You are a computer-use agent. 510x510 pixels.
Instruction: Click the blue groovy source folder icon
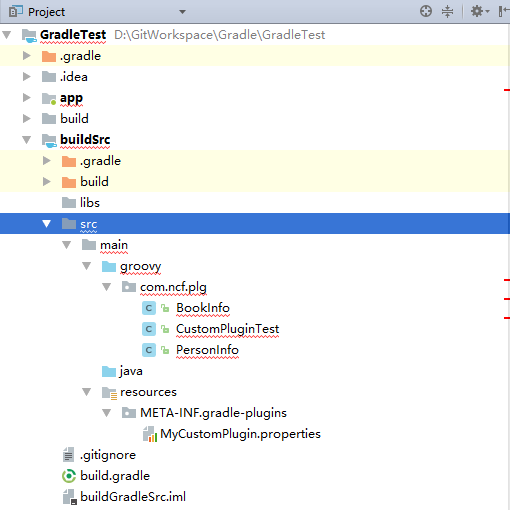click(x=109, y=266)
